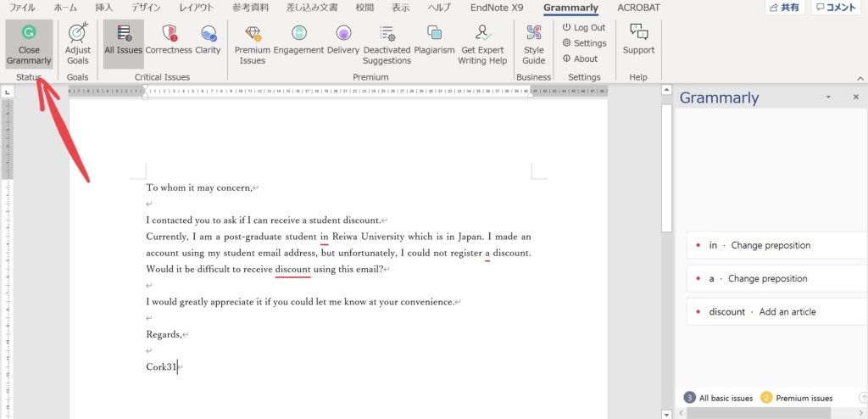The image size is (868, 419).
Task: Click the 'Regards,' line
Action: point(164,335)
